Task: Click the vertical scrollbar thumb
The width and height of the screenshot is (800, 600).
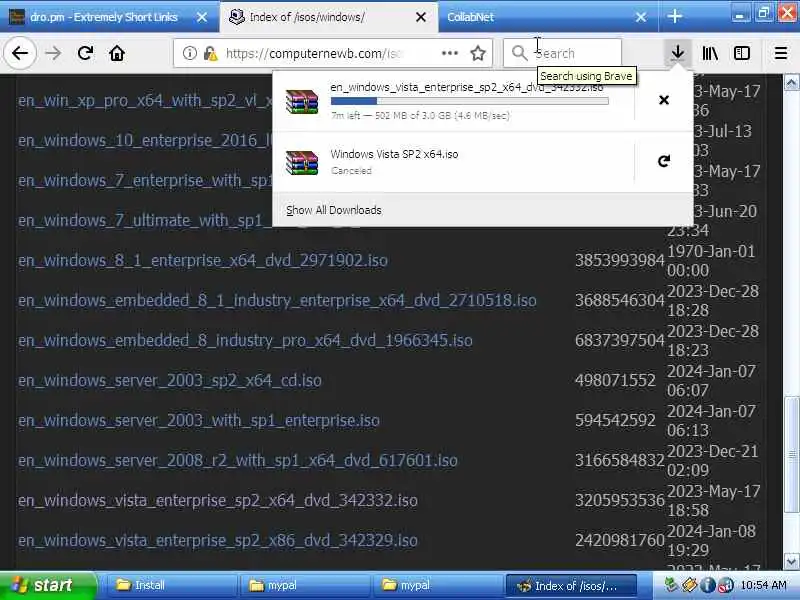Action: pos(791,454)
